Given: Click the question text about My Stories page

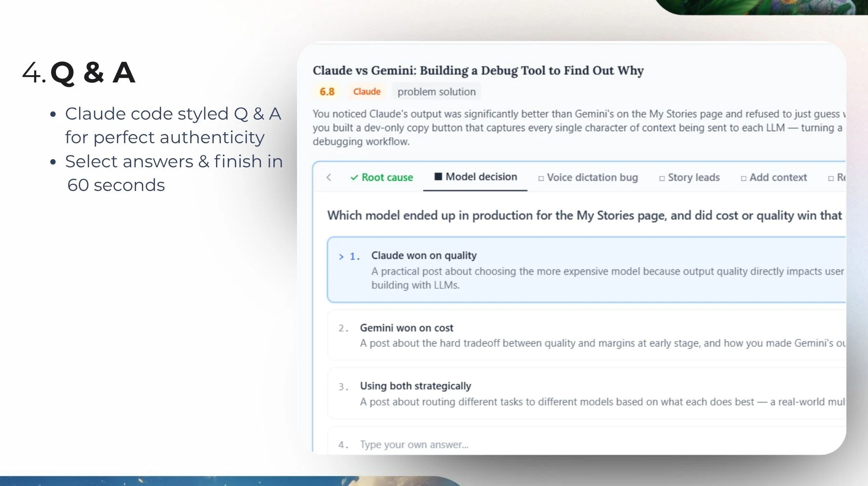Looking at the screenshot, I should pyautogui.click(x=586, y=215).
